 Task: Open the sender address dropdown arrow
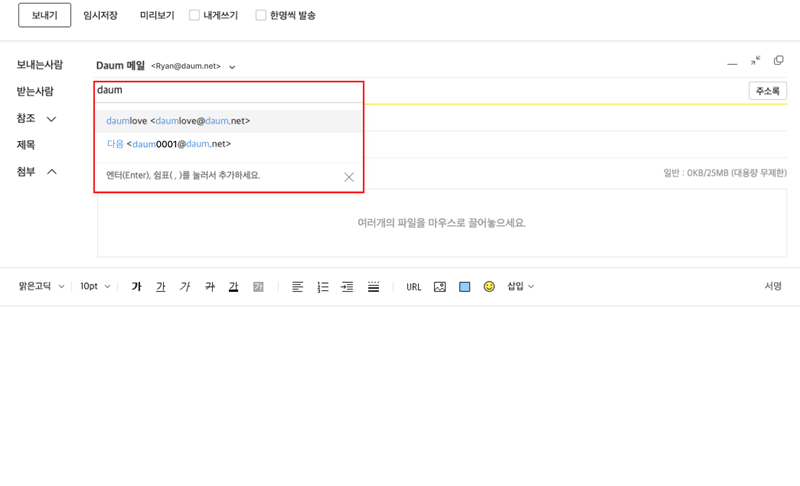point(232,67)
